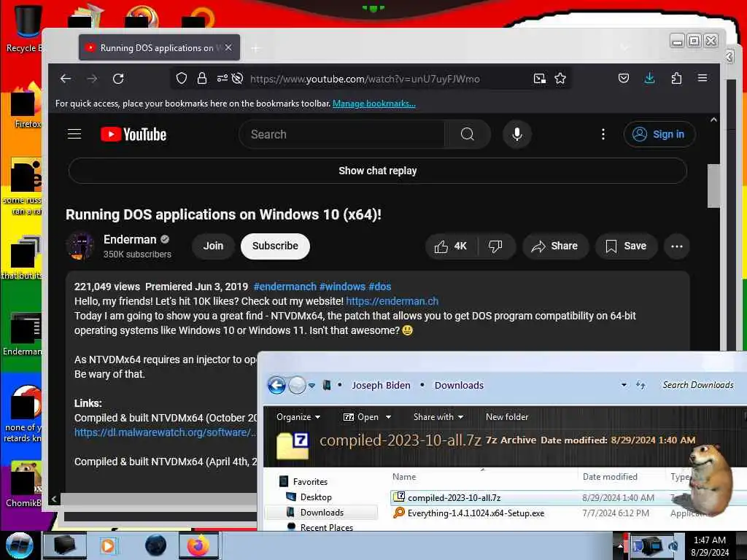
Task: Select Desktop in Explorer navigation pane
Action: click(x=316, y=497)
